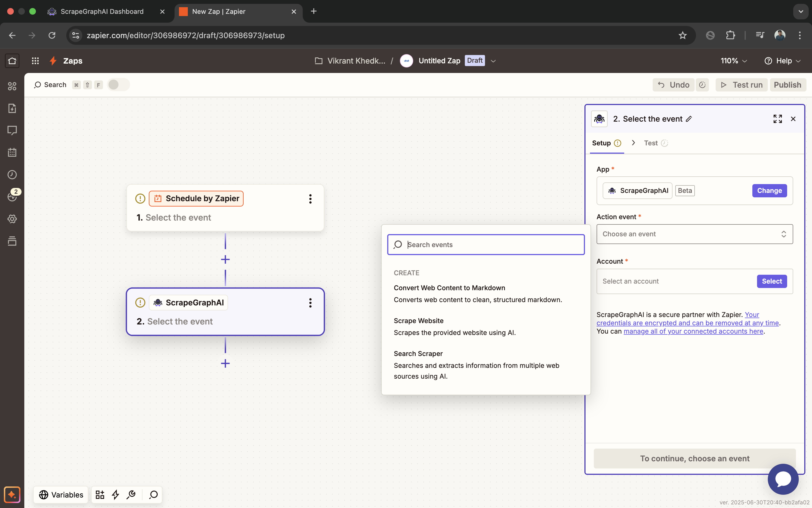Screen dimensions: 812x508
Task: Open Discover apps icon in left sidebar
Action: point(12,86)
